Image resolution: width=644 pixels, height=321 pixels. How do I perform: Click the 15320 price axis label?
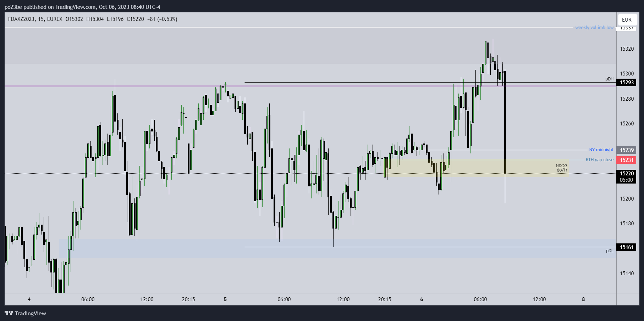tap(627, 49)
